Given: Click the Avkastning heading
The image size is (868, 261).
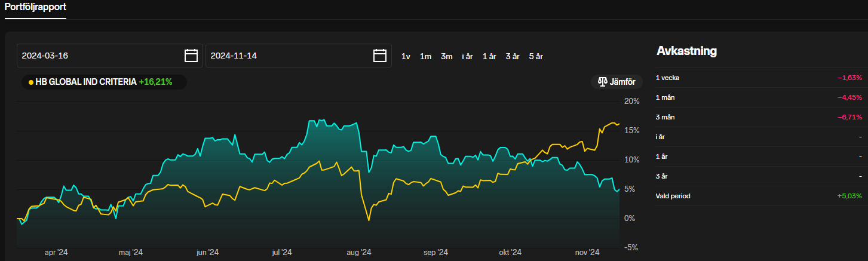Looking at the screenshot, I should coord(686,51).
